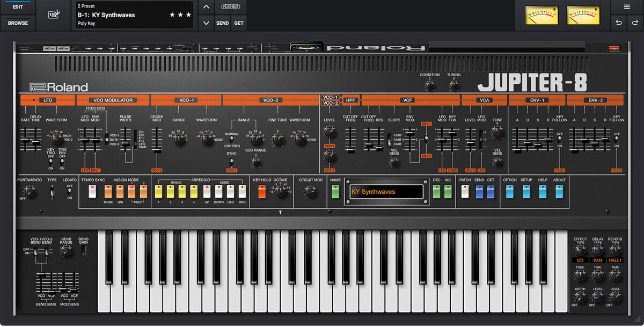Toggle VCO-2 Normal/Low Freq range switch

232,140
